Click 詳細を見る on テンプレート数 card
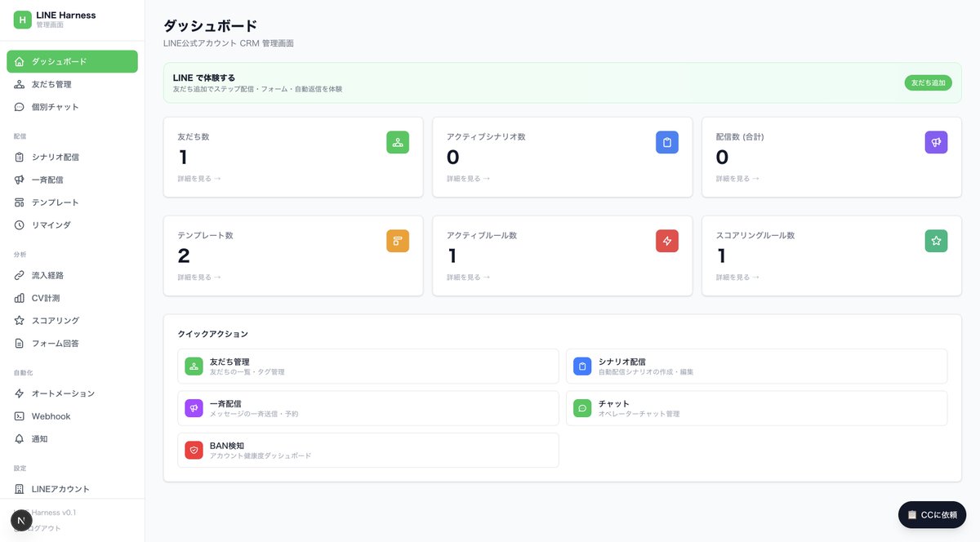Image resolution: width=980 pixels, height=542 pixels. (199, 277)
